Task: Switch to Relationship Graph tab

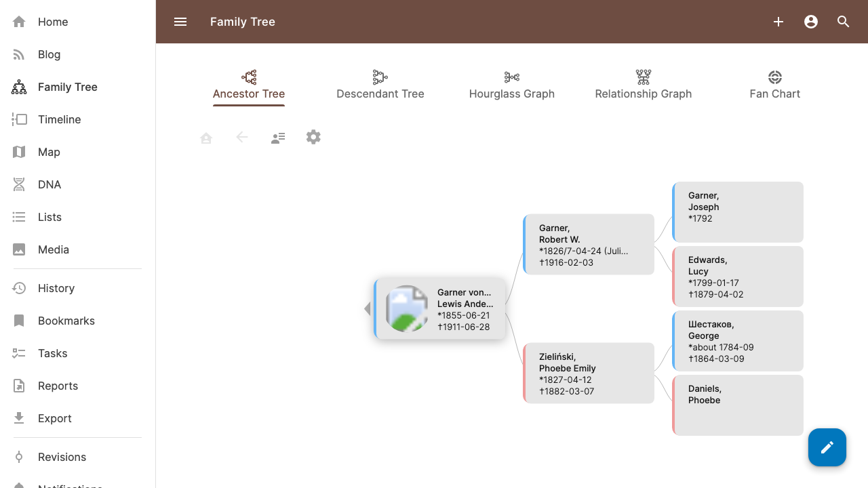Action: click(644, 85)
